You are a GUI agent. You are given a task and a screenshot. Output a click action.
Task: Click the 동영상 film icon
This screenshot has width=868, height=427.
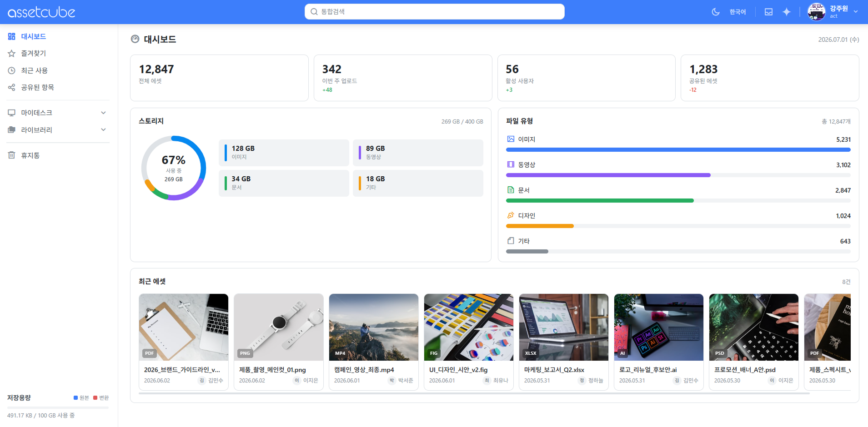click(x=511, y=164)
